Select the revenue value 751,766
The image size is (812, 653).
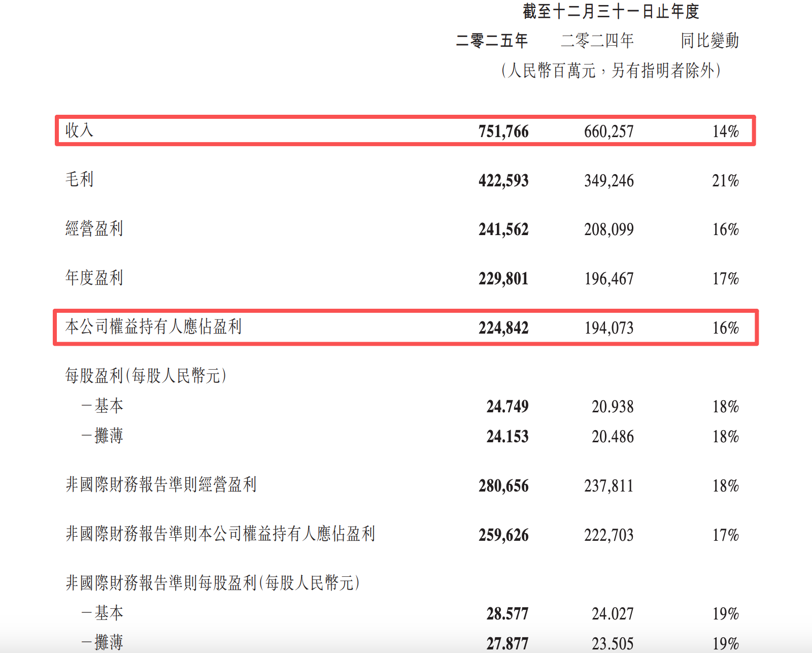click(x=503, y=132)
